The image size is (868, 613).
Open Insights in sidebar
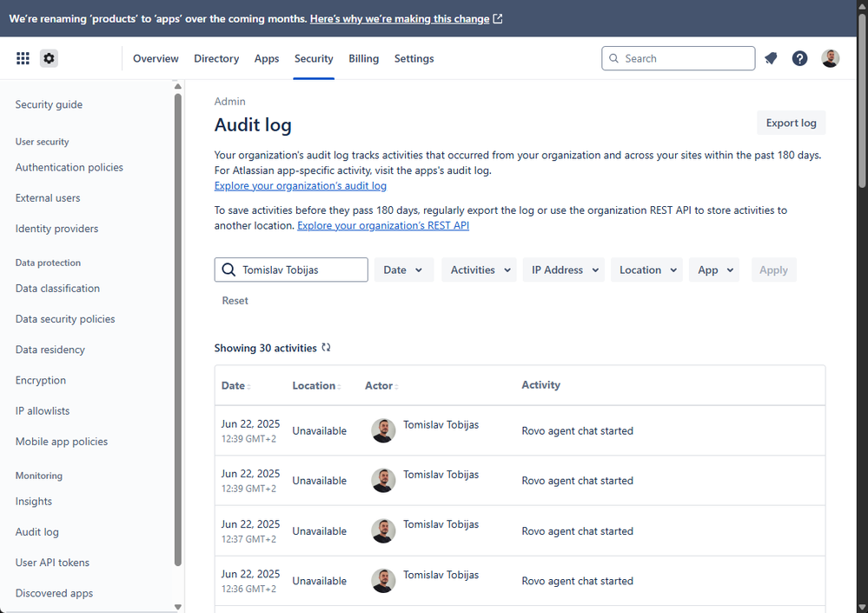click(x=34, y=501)
